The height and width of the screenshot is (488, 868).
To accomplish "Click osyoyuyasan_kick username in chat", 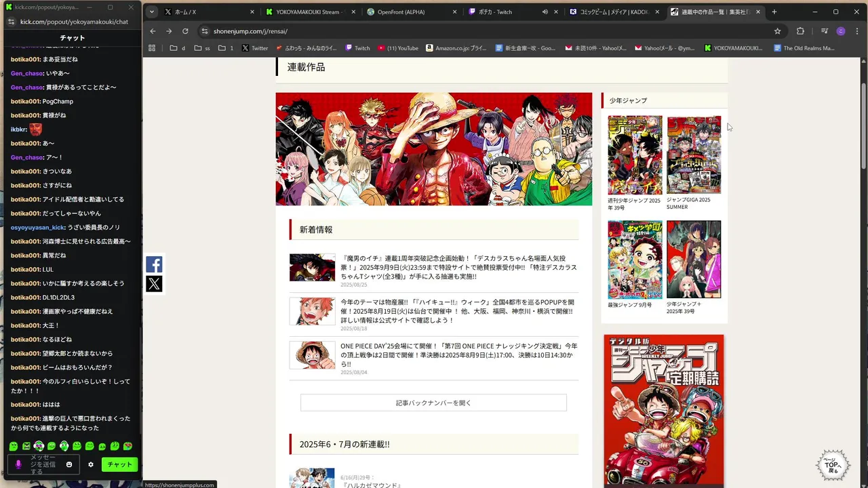I will click(37, 227).
